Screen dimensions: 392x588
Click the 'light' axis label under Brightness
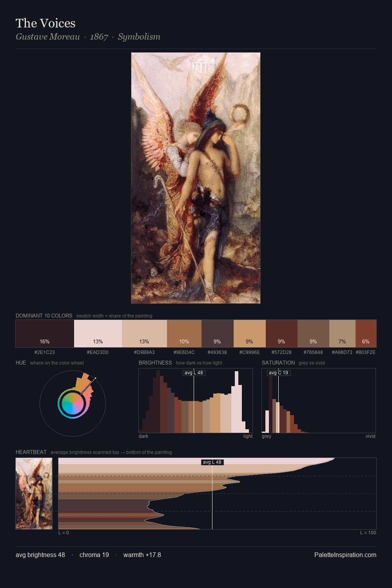248,436
